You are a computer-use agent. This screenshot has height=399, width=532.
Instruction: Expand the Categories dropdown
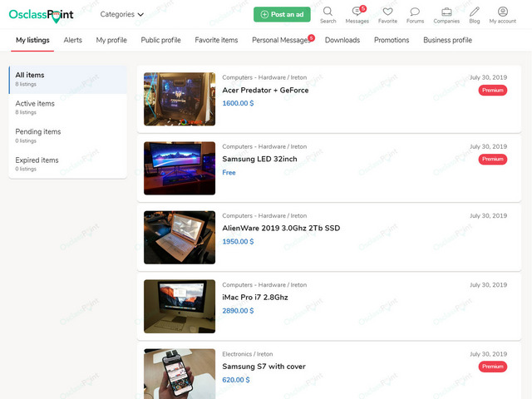(122, 14)
